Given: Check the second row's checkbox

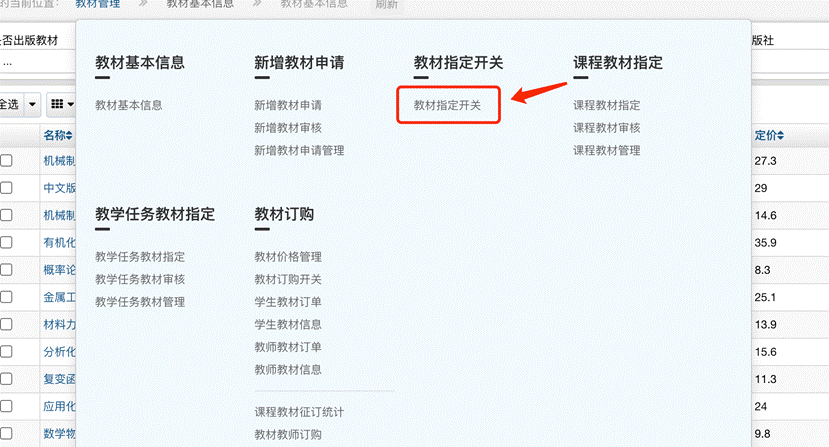Looking at the screenshot, I should point(7,188).
